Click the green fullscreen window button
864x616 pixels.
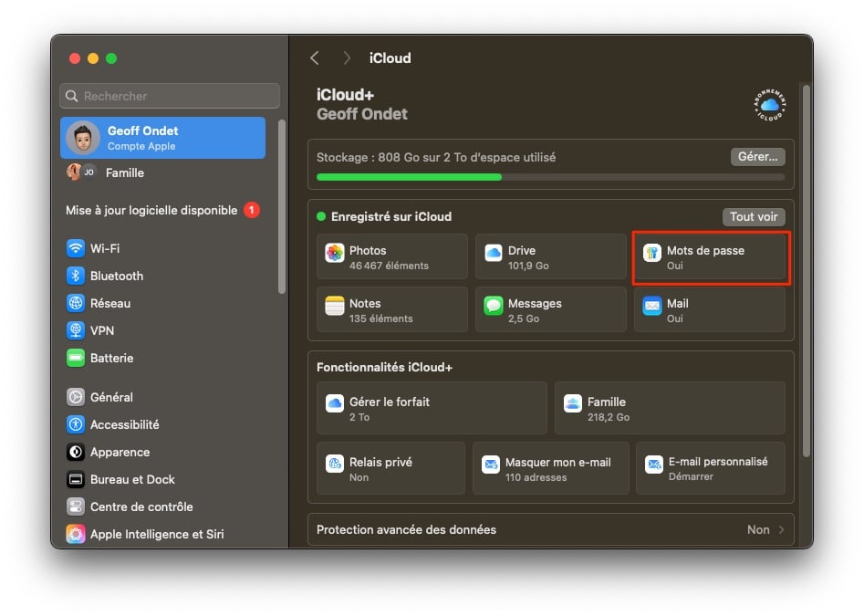(111, 58)
